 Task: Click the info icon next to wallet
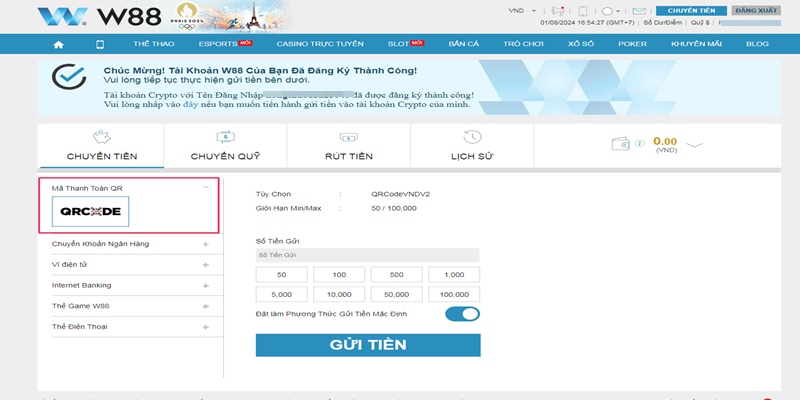[640, 144]
